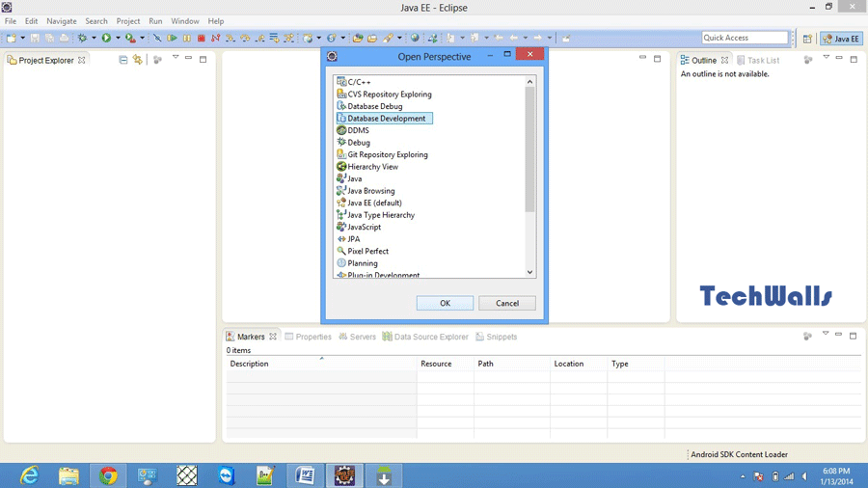The height and width of the screenshot is (488, 868).
Task: Click the Quick Access field
Action: pyautogui.click(x=745, y=38)
